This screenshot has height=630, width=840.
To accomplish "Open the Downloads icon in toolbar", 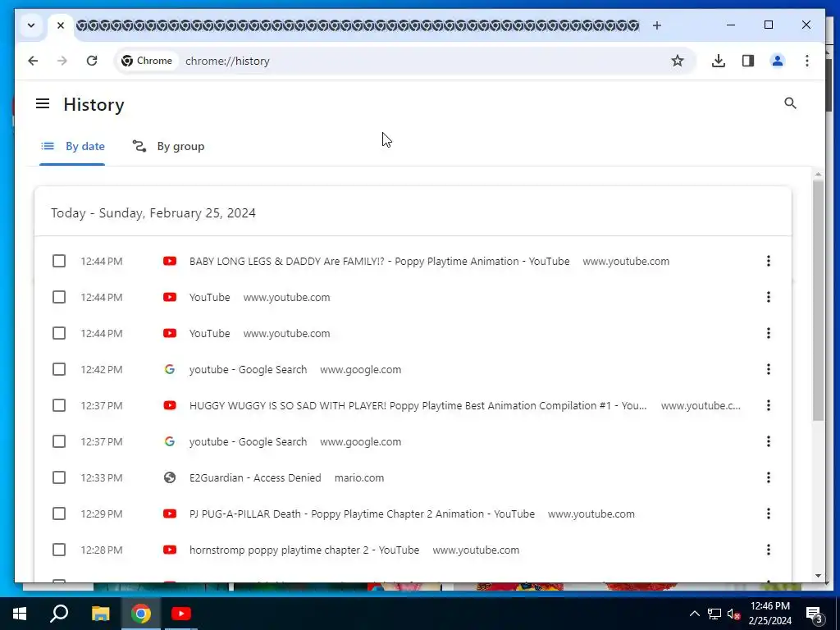I will pos(719,61).
